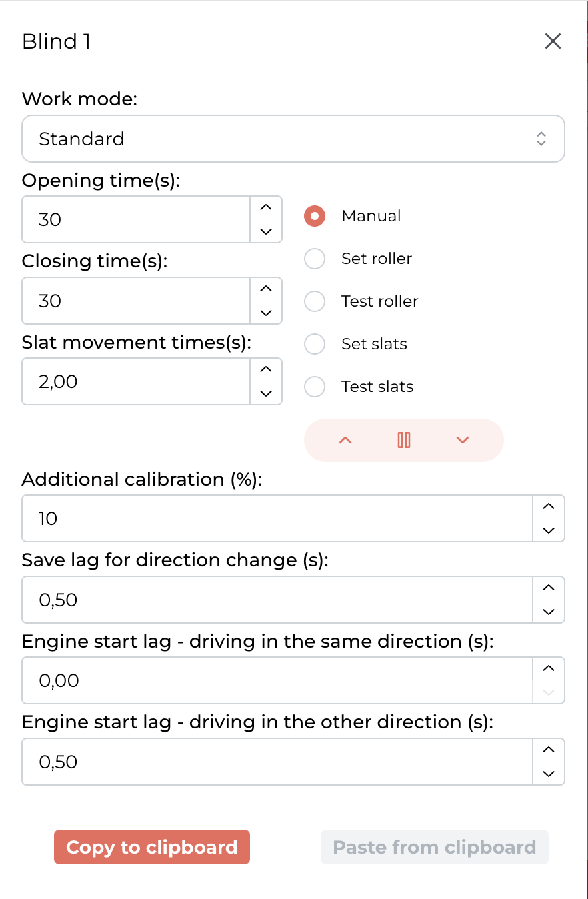
Task: Focus the Additional calibration input field
Action: [277, 518]
